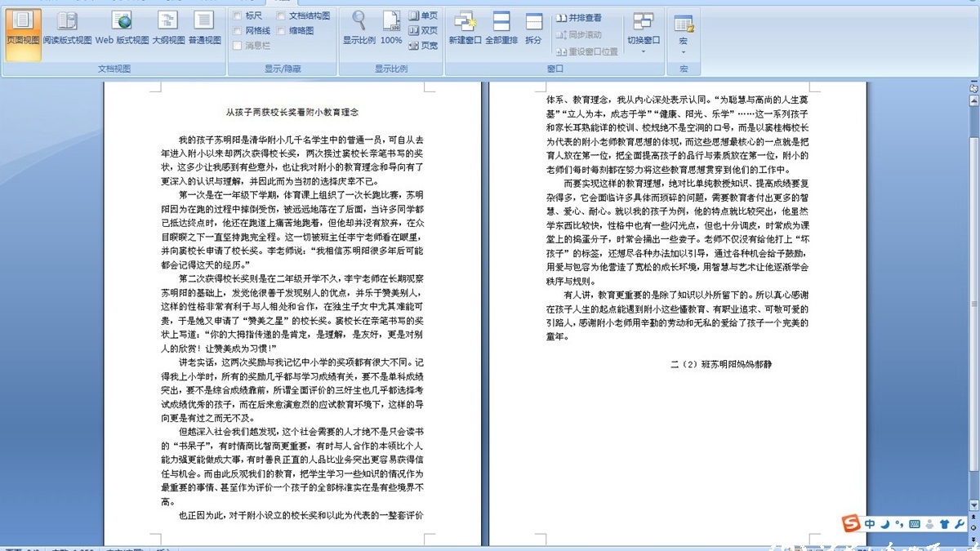980x551 pixels.
Task: Click paragraph starting 讲老实话
Action: [292, 390]
